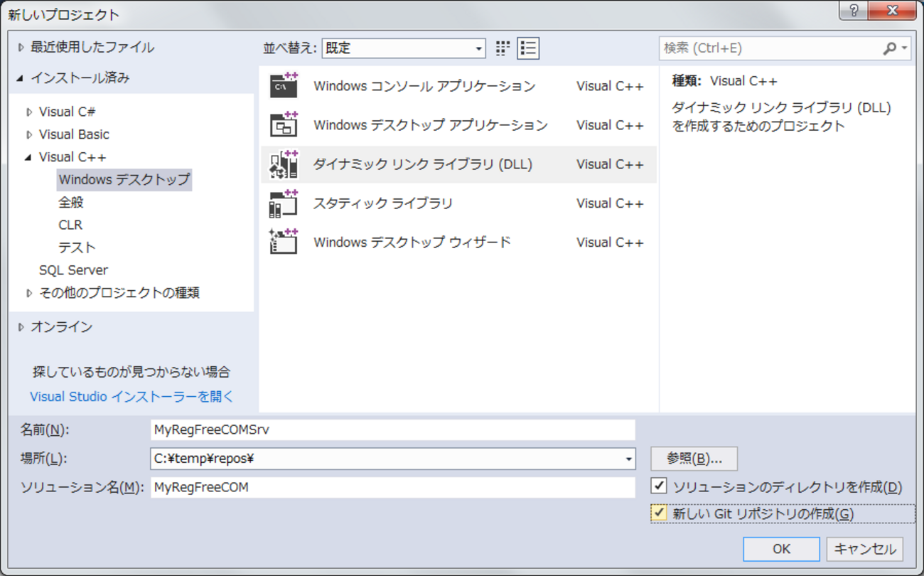The image size is (924, 576).
Task: Focus the 検索 (Ctrl+E) search box
Action: click(x=770, y=48)
